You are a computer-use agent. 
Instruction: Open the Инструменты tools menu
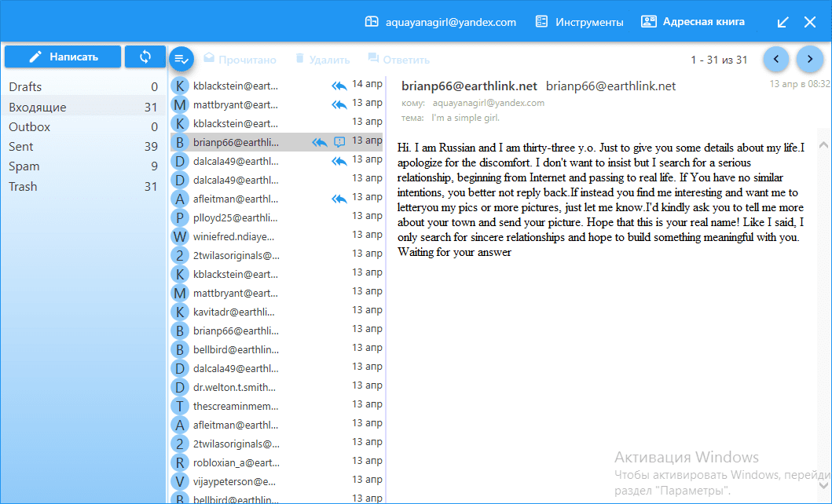580,22
